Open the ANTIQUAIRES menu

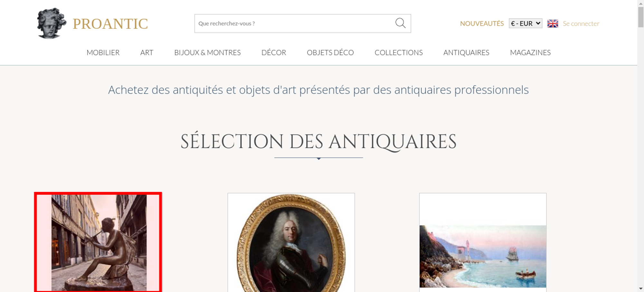(466, 52)
